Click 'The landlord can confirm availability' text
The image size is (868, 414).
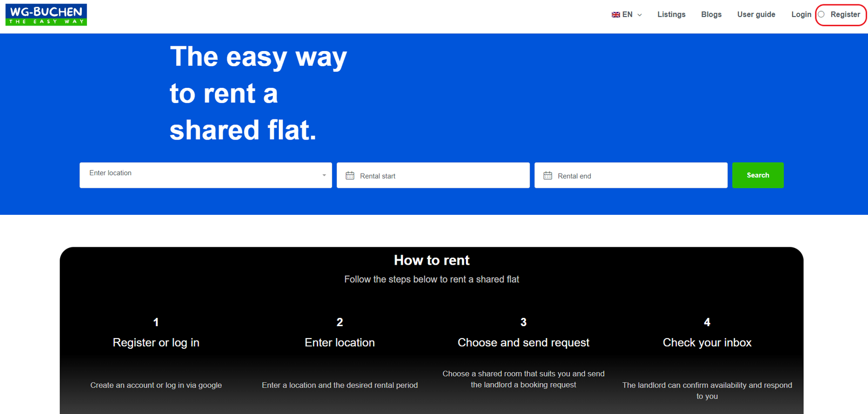coord(707,391)
